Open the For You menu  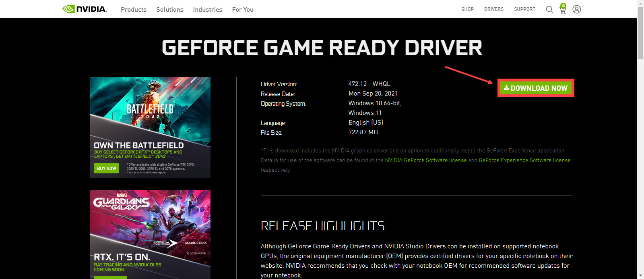coord(243,9)
